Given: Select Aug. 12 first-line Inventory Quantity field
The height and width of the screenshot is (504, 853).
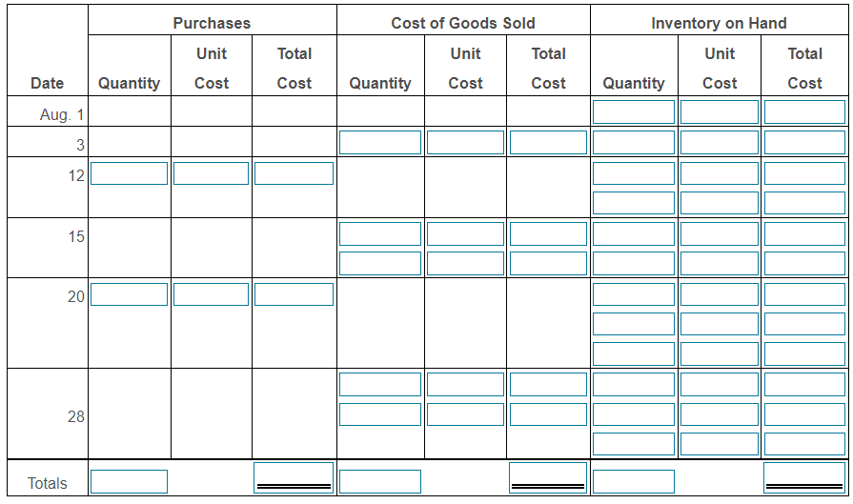Looking at the screenshot, I should click(633, 173).
